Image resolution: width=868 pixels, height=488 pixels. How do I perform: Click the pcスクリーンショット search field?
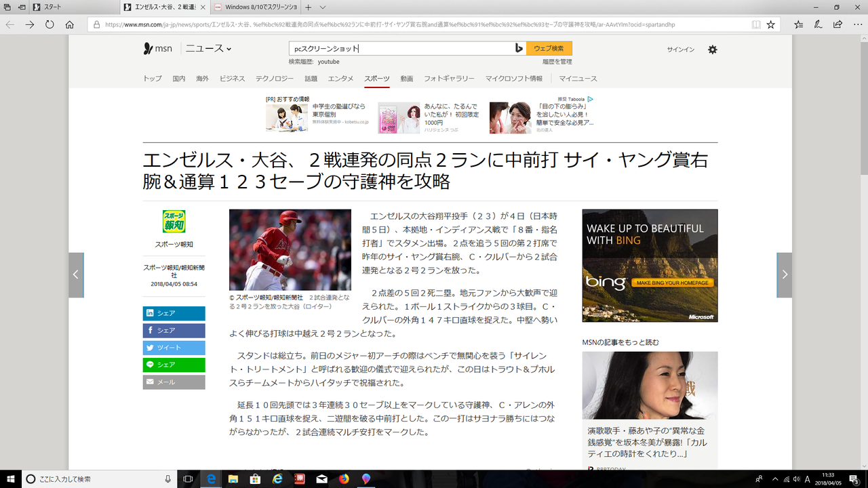400,48
